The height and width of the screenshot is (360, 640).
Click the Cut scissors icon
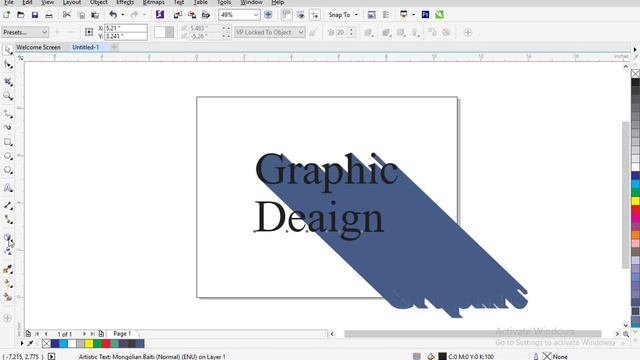(67, 15)
